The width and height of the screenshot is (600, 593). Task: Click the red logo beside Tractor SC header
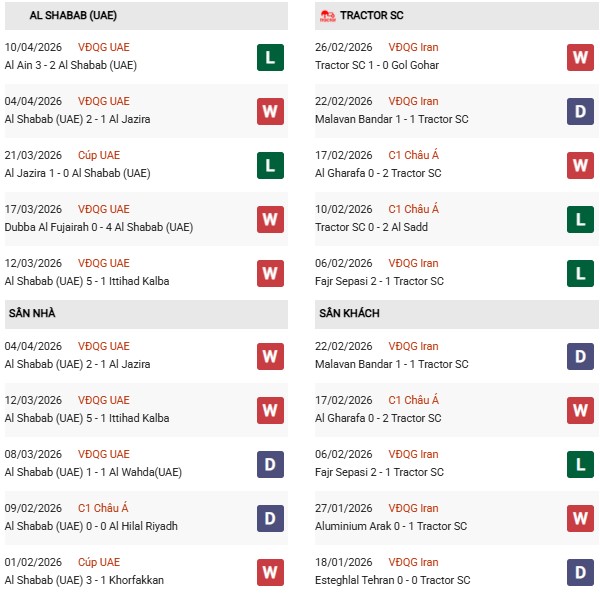pos(326,16)
